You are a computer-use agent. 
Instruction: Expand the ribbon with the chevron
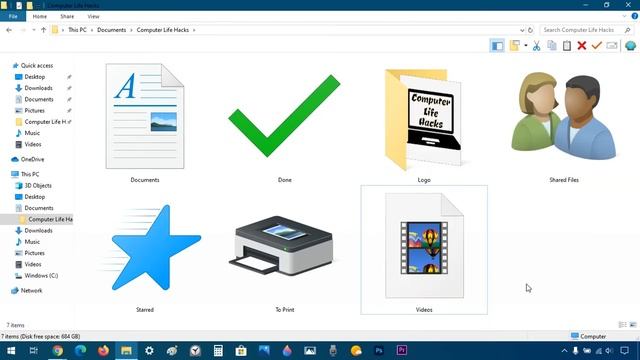(624, 16)
